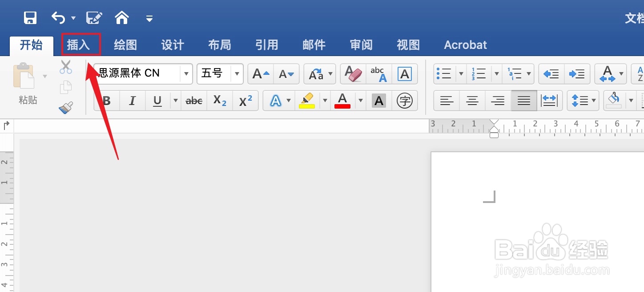
Task: Toggle superscript X2 formatting
Action: (x=246, y=101)
